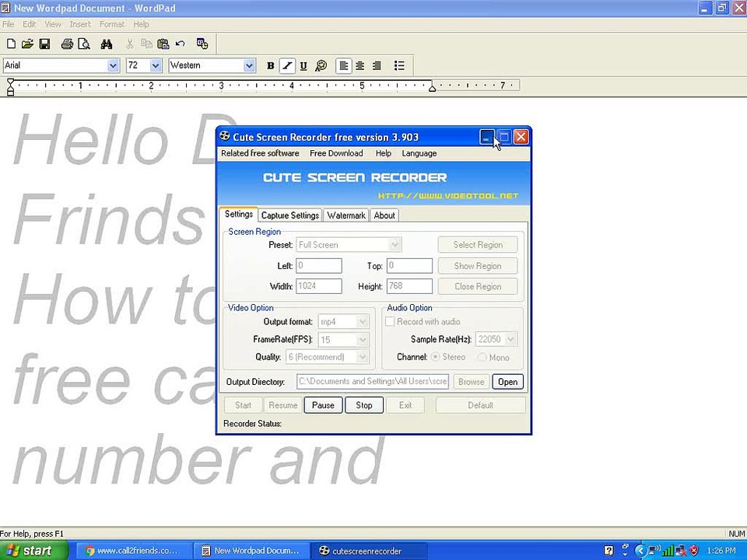Expand the Preset Full Screen dropdown
The image size is (747, 560).
click(395, 245)
